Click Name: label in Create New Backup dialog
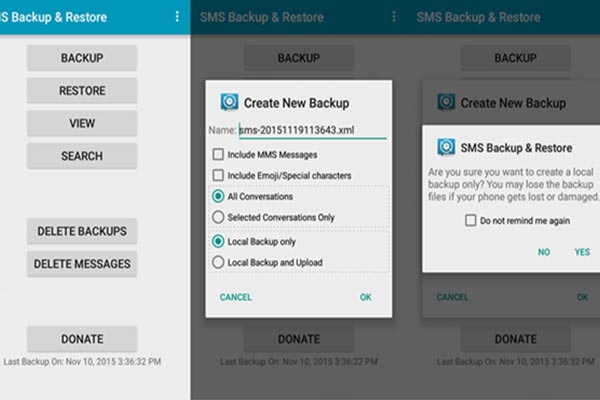The image size is (600, 400). click(222, 130)
